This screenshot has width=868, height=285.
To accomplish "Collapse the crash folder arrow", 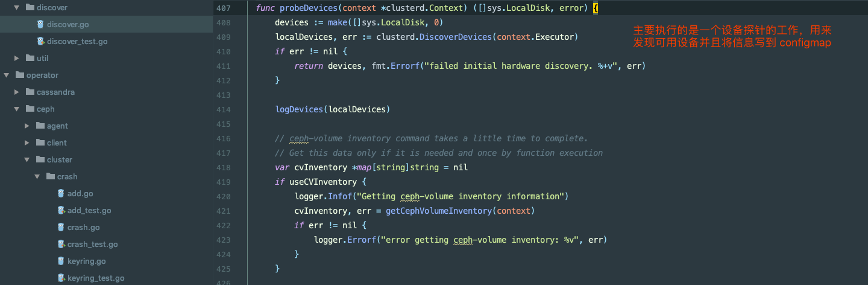I will tap(37, 177).
